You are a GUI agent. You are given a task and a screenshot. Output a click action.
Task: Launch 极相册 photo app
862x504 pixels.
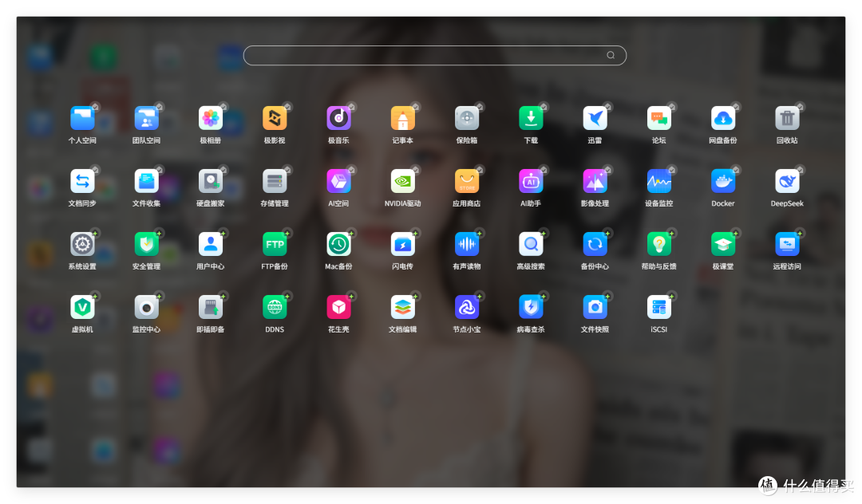tap(211, 118)
